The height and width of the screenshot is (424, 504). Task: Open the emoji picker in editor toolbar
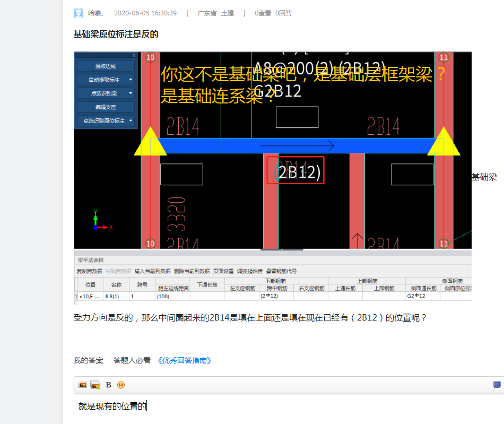pos(121,385)
